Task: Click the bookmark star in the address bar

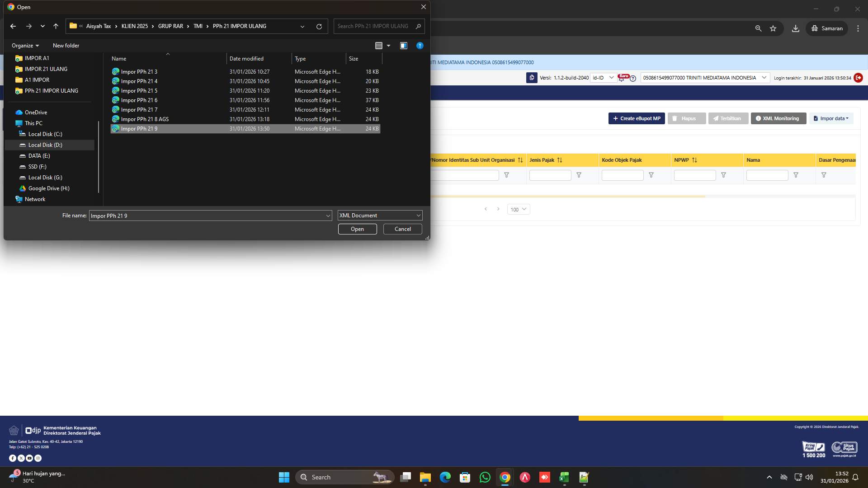Action: 774,28
